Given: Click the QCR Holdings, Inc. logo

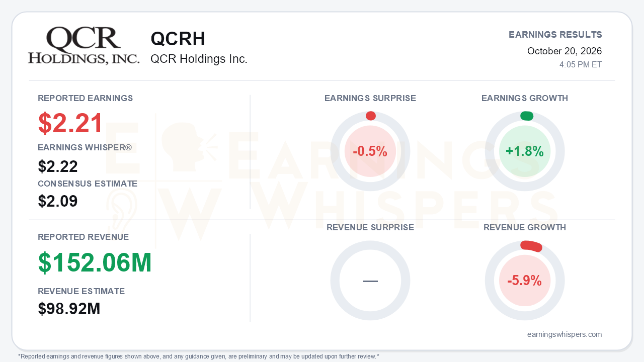Looking at the screenshot, I should tap(84, 46).
